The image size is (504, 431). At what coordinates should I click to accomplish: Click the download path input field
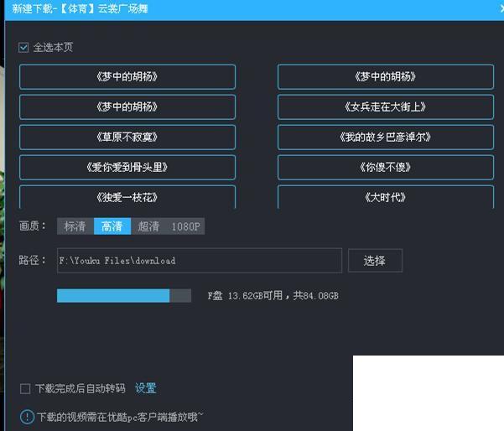[200, 261]
